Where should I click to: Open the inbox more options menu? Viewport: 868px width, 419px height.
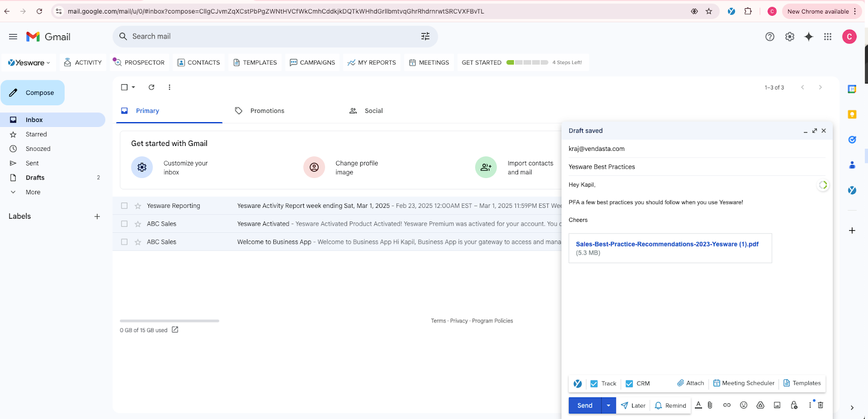[x=169, y=87]
